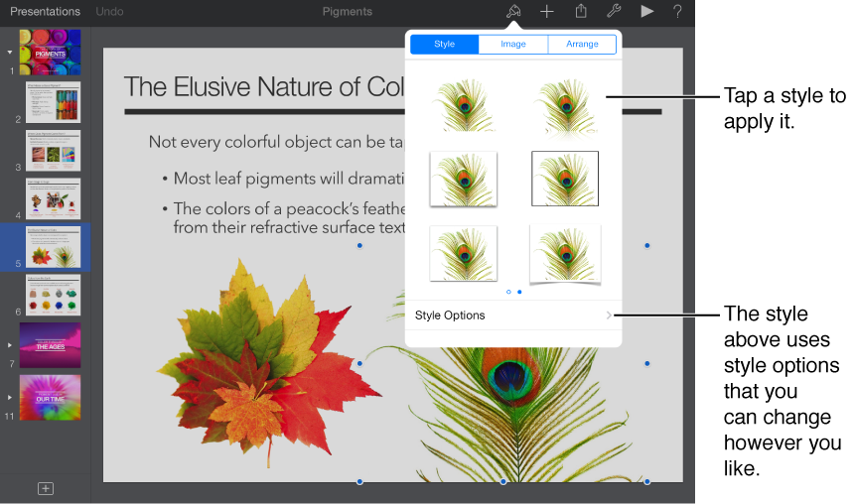Open Style Options
Screen dimensions: 854x504
pyautogui.click(x=513, y=315)
